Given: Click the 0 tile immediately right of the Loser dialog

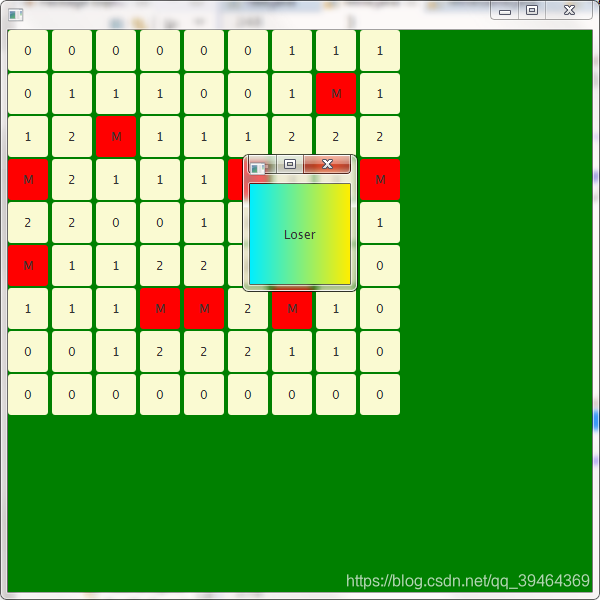Looking at the screenshot, I should (x=380, y=266).
